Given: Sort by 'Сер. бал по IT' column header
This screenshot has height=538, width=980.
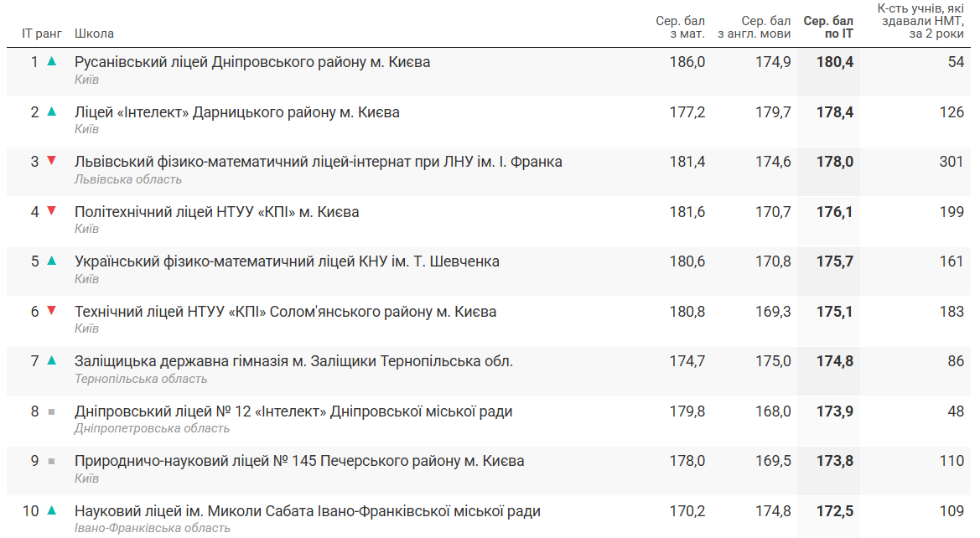Looking at the screenshot, I should click(x=827, y=27).
